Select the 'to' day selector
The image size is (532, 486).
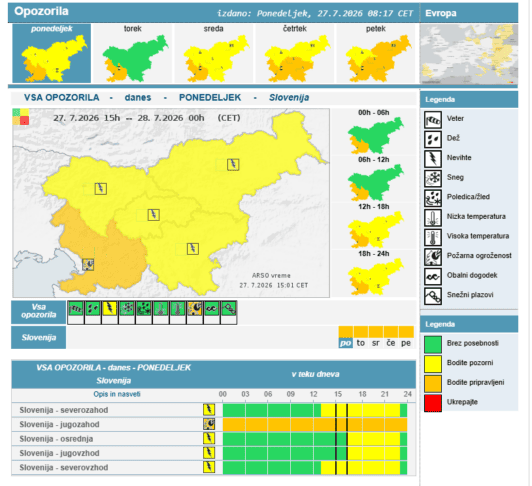(361, 343)
